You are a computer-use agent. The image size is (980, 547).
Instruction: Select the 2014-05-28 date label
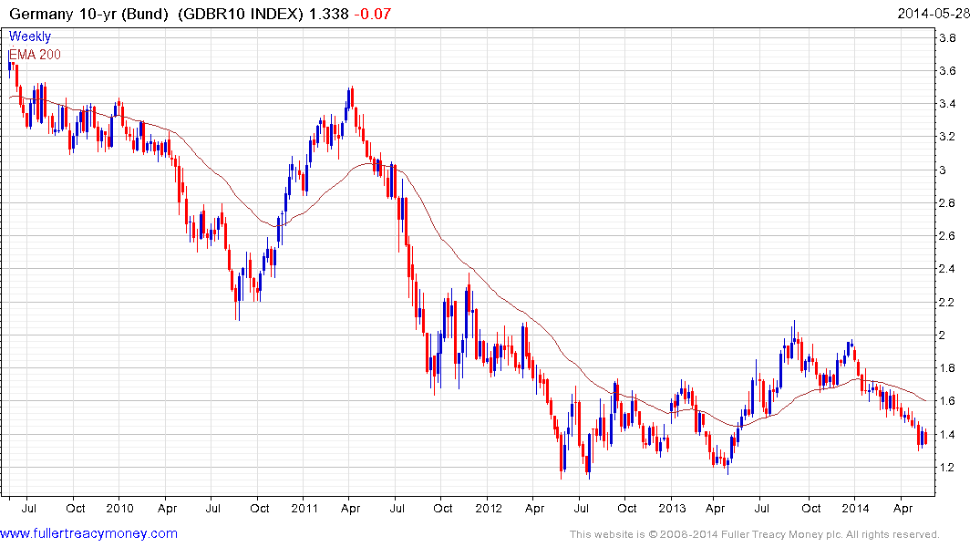point(934,14)
